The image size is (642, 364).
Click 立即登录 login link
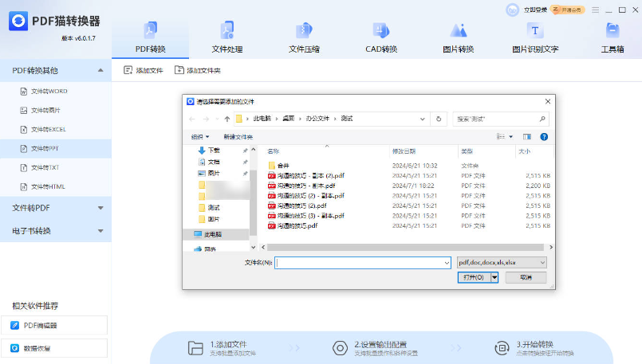535,10
